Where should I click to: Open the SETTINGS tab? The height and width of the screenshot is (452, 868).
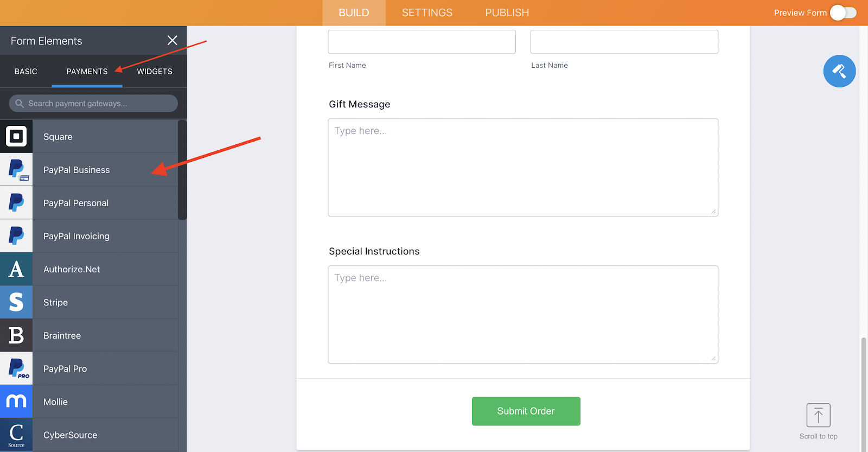coord(427,12)
